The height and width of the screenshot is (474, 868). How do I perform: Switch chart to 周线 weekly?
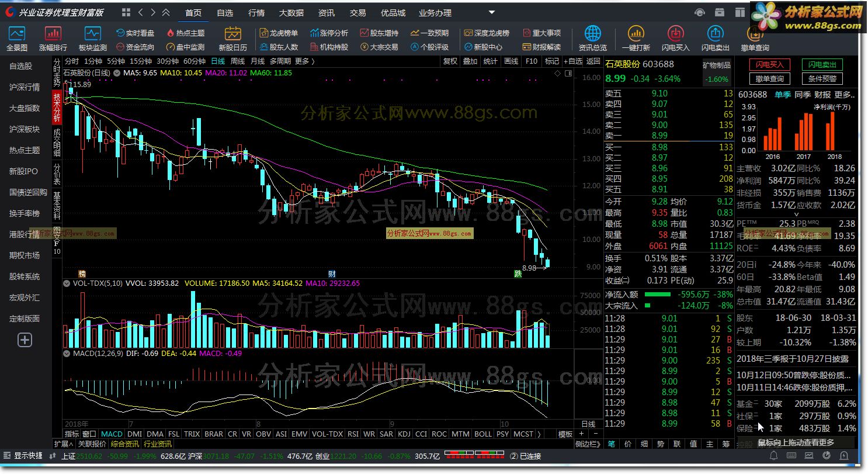238,61
